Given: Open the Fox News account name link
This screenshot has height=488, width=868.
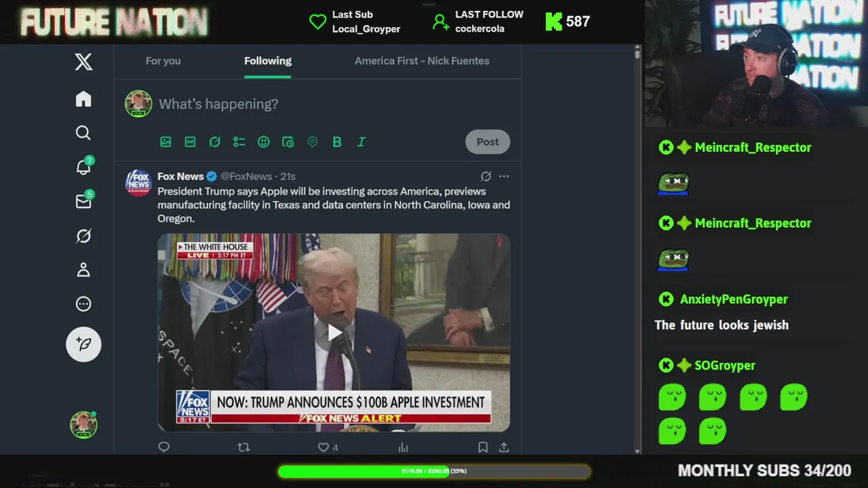Looking at the screenshot, I should (x=180, y=176).
